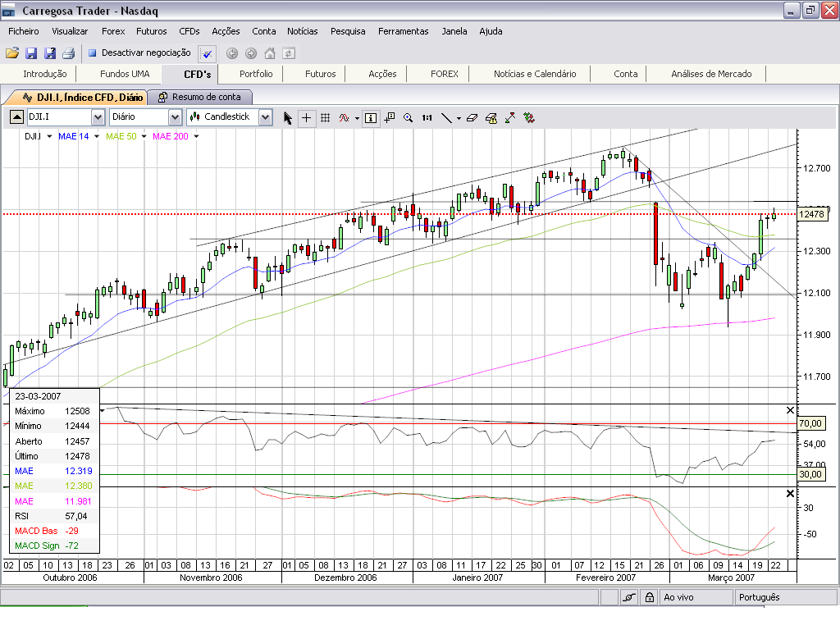Open the Candlestick chart type dropdown
This screenshot has height=630, width=840.
point(265,116)
